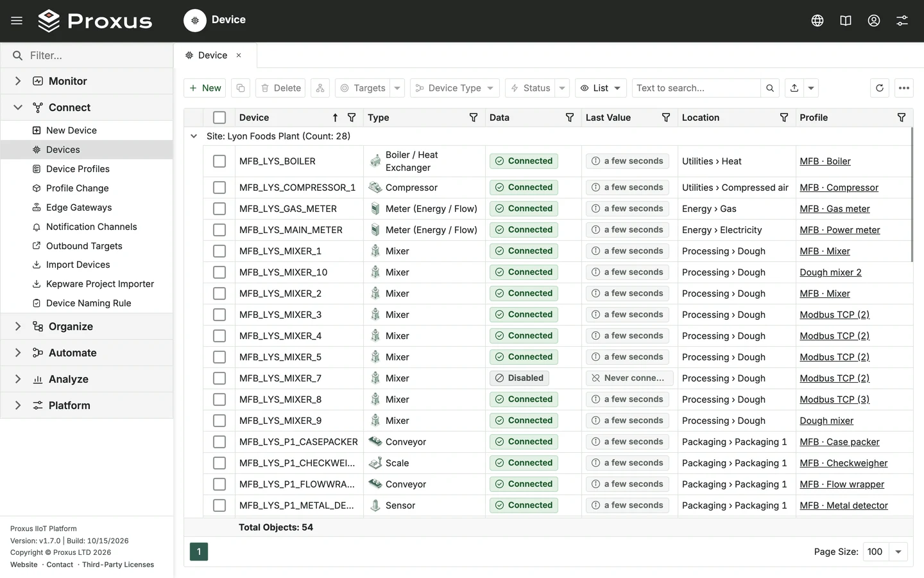Screen dimensions: 924x578
Task: Click the search magnifier button
Action: pos(770,88)
